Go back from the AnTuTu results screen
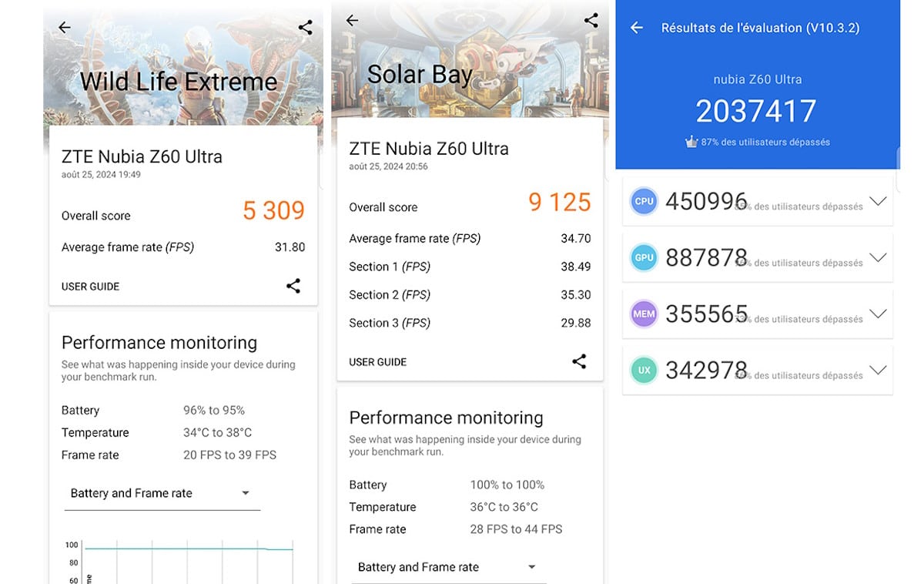The image size is (924, 584). point(637,28)
